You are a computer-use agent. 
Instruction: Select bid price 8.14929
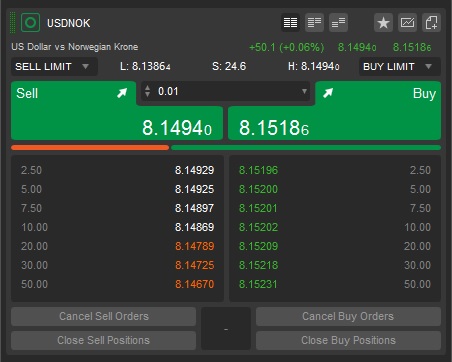click(195, 170)
